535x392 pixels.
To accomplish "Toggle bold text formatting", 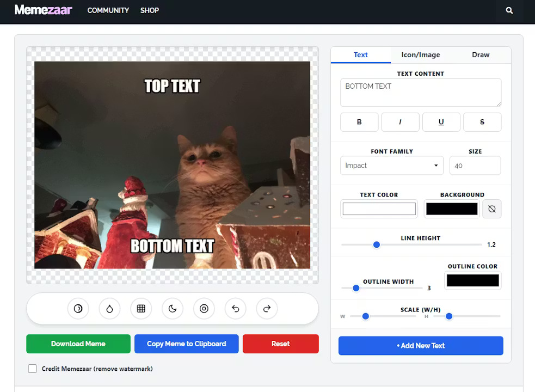I will (359, 122).
